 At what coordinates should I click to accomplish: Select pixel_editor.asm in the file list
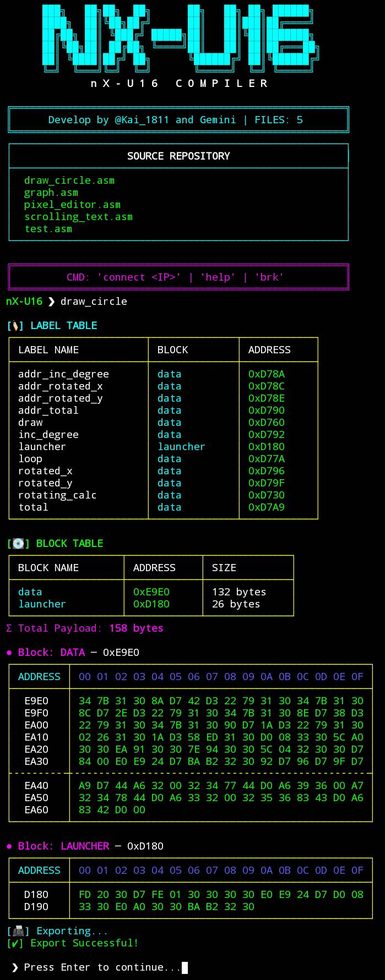point(72,205)
